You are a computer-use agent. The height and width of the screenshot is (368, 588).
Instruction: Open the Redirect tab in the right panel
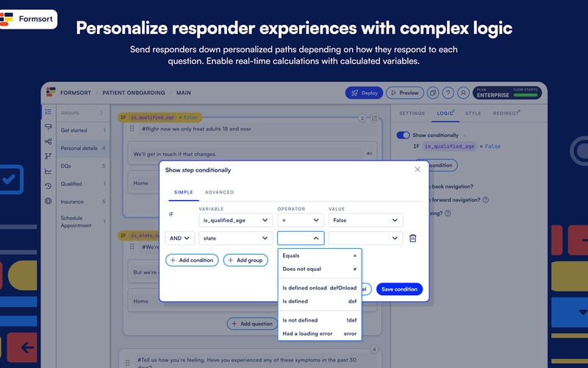(x=506, y=113)
